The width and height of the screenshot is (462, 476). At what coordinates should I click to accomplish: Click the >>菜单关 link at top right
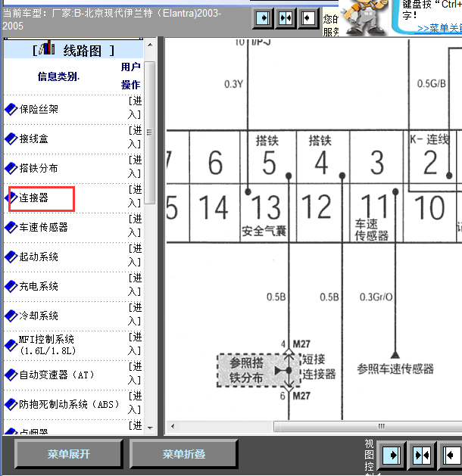click(439, 28)
